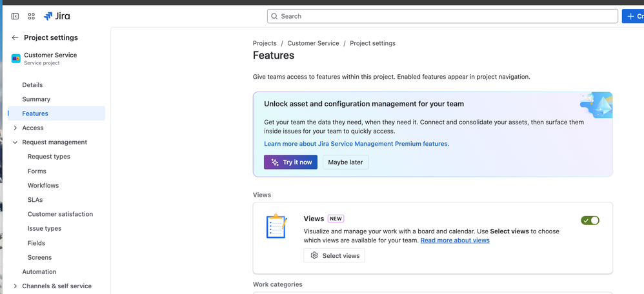Click the Customer Service project avatar

16,59
